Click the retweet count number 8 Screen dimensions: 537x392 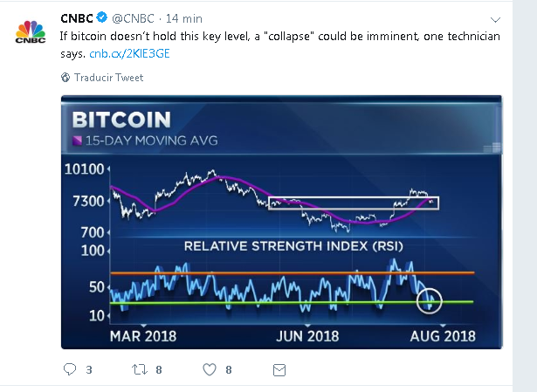159,370
